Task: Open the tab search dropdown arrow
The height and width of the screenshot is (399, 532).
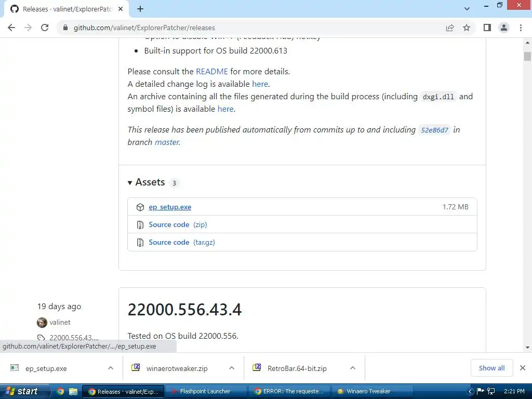Action: (467, 9)
